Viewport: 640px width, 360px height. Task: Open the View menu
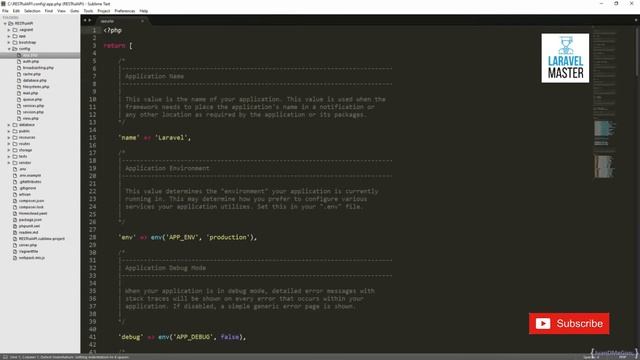[62, 11]
